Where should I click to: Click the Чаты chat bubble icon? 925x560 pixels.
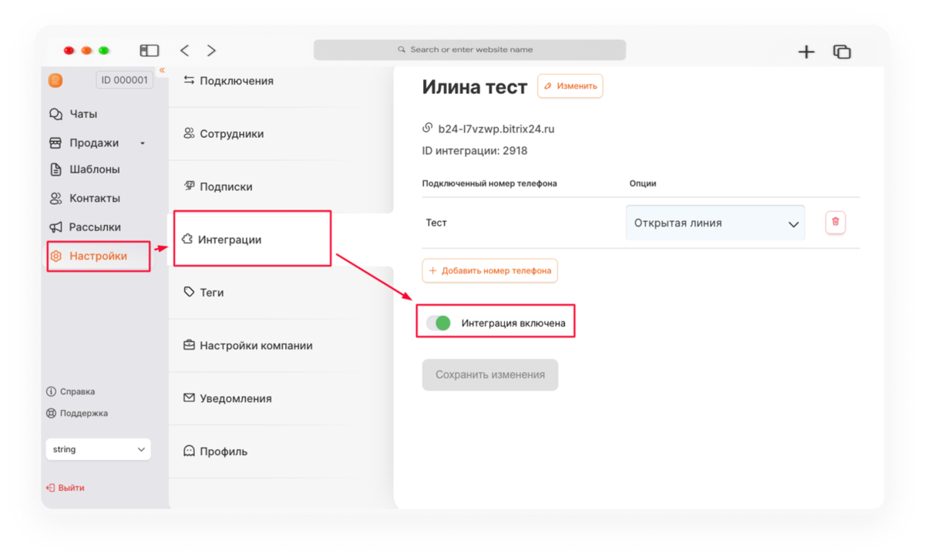(55, 114)
